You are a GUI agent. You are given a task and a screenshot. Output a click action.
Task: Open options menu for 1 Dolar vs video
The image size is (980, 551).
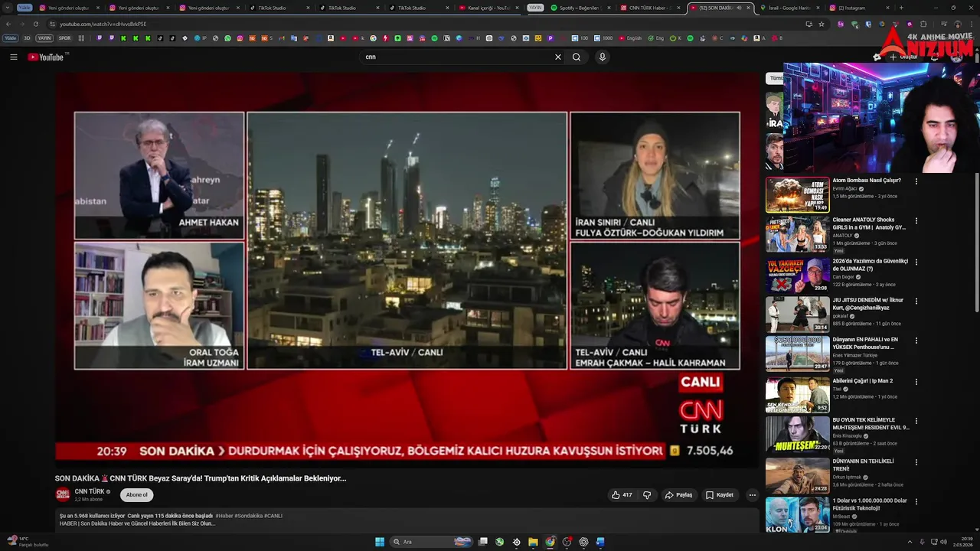tap(916, 502)
